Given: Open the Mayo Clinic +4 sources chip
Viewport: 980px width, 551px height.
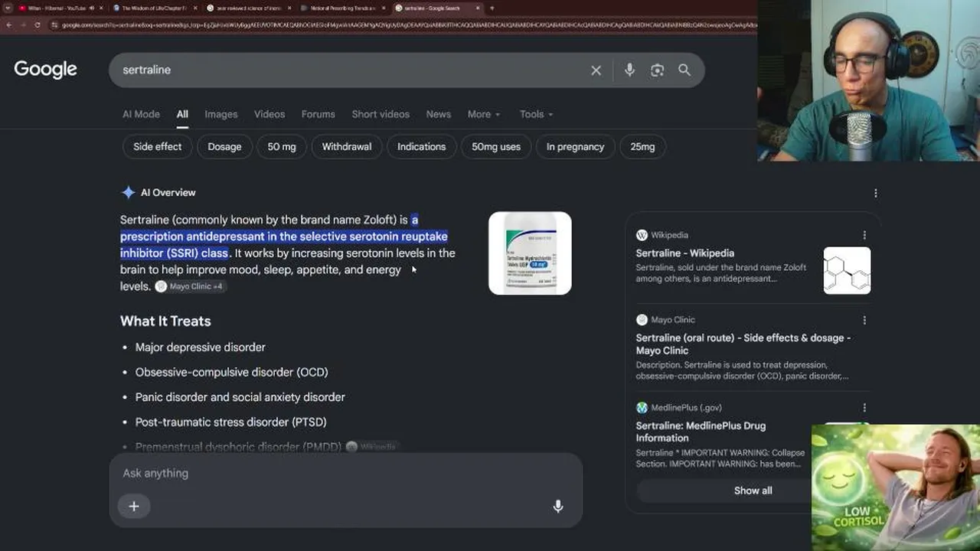Looking at the screenshot, I should (189, 286).
